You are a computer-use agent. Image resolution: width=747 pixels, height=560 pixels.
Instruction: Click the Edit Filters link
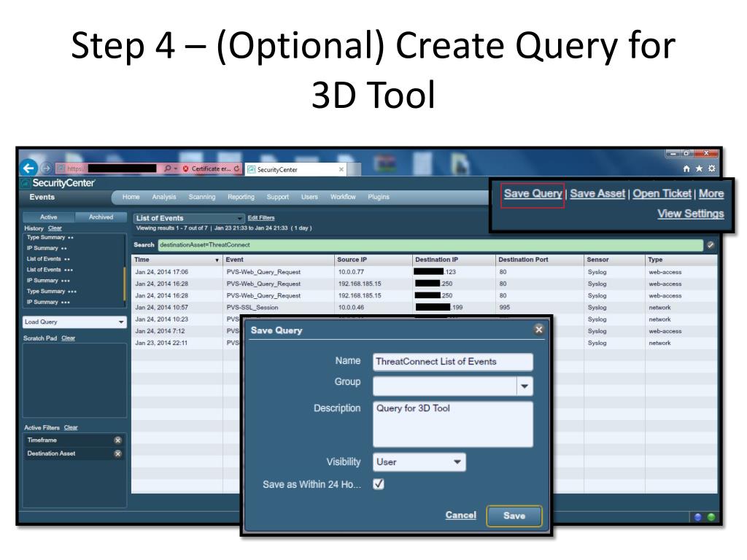point(261,217)
